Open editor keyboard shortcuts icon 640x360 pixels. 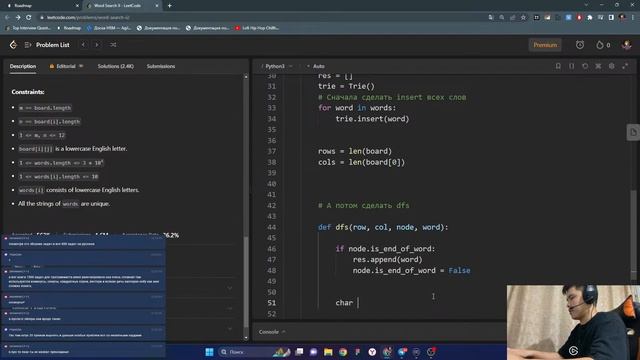point(598,66)
